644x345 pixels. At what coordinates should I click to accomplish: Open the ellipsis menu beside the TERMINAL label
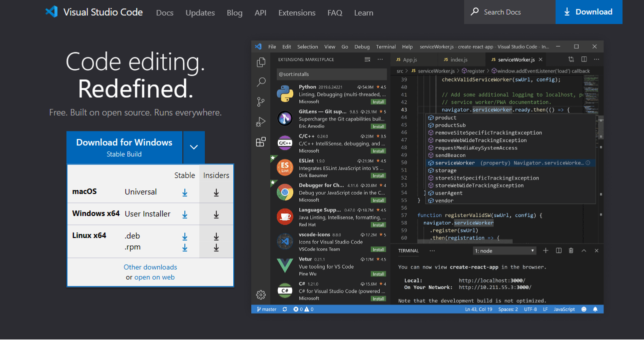point(433,250)
